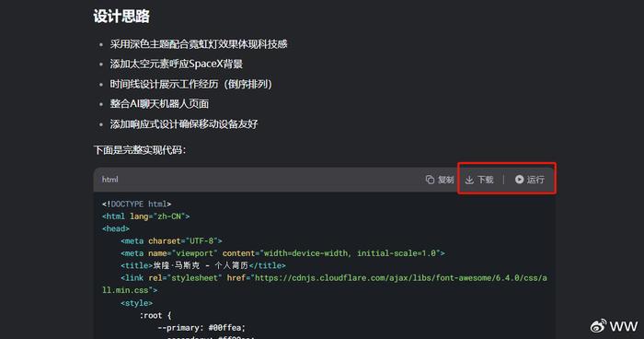Image resolution: width=644 pixels, height=339 pixels.
Task: Click the copy icon in the code header
Action: (430, 180)
